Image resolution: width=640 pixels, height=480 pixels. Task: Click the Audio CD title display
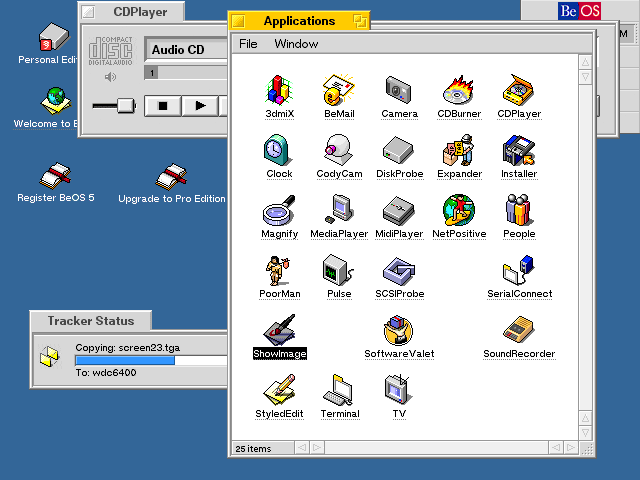[186, 50]
